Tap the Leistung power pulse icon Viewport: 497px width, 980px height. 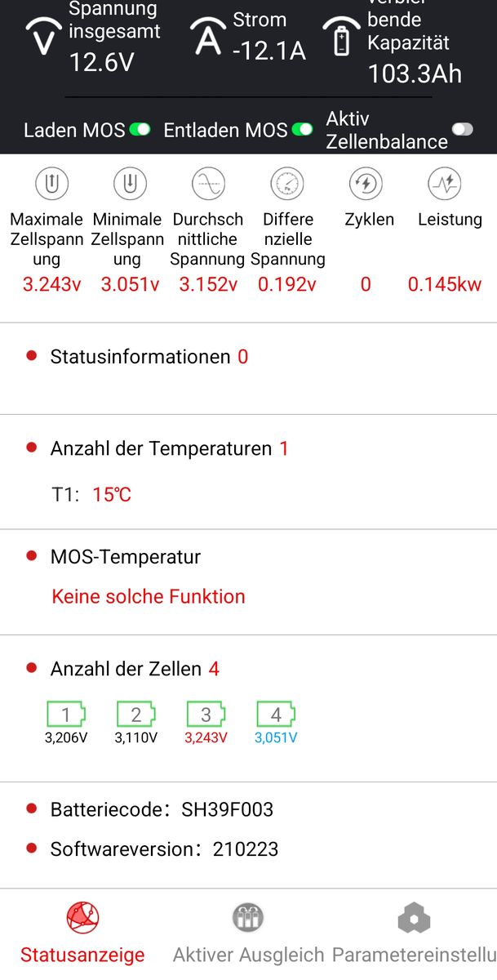pos(445,185)
